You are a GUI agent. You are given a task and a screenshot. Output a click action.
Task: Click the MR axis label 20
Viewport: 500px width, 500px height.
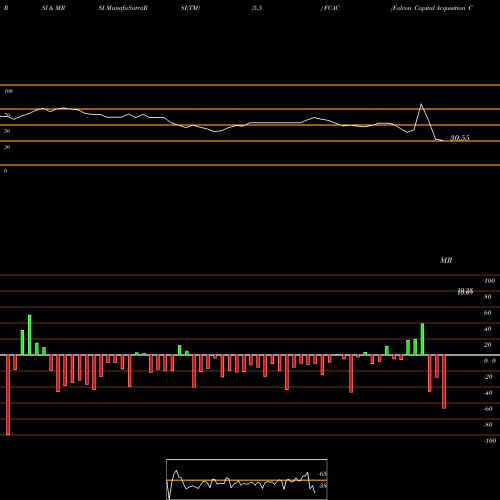click(488, 345)
